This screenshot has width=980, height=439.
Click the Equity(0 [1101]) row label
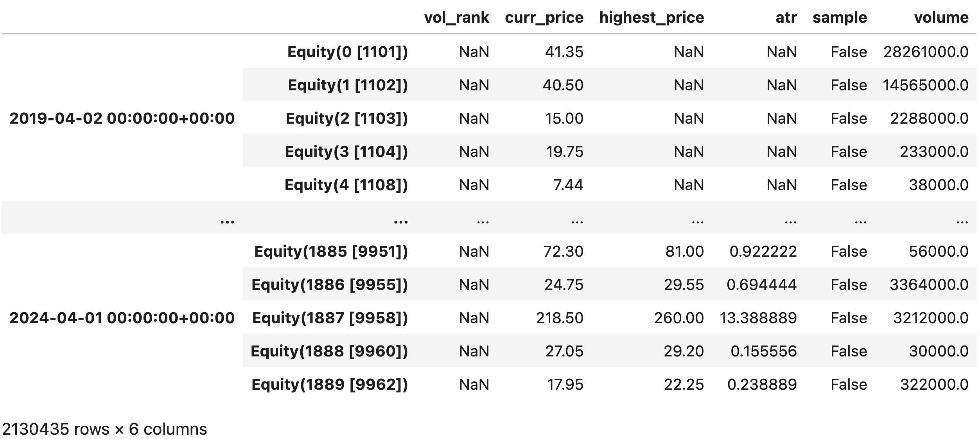point(347,52)
